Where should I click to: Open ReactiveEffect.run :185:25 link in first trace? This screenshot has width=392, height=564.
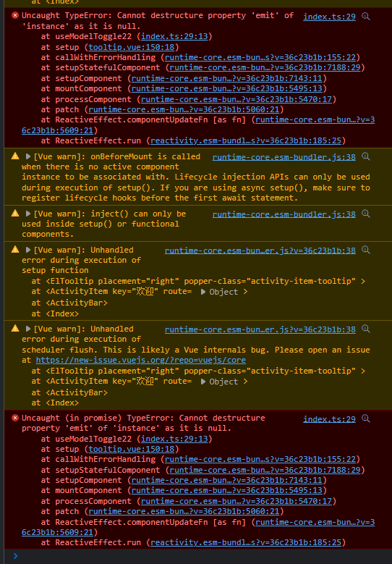tap(246, 140)
